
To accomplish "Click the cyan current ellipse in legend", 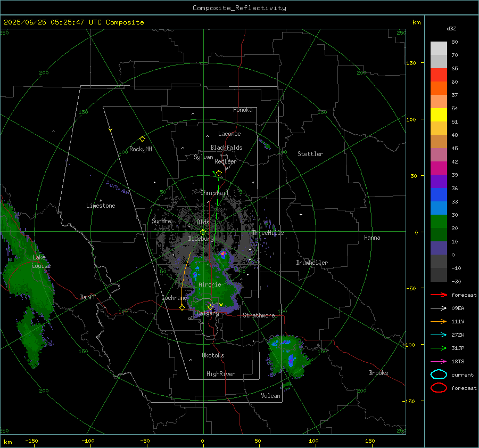I will (x=439, y=374).
